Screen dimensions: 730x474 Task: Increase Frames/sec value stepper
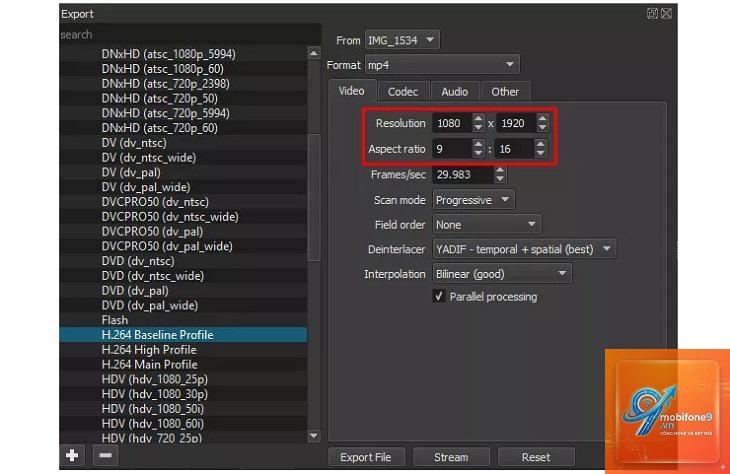[x=500, y=170]
